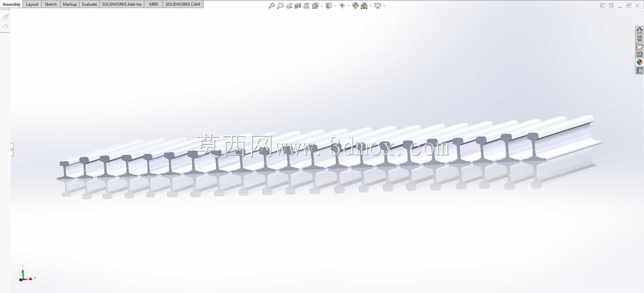Restore down the document window
Image resolution: width=644 pixels, height=293 pixels.
point(629,6)
